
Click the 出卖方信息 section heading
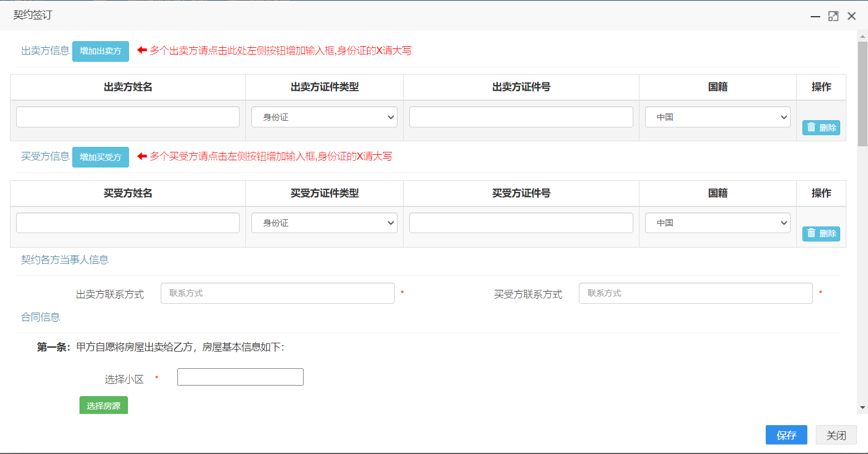tap(45, 51)
